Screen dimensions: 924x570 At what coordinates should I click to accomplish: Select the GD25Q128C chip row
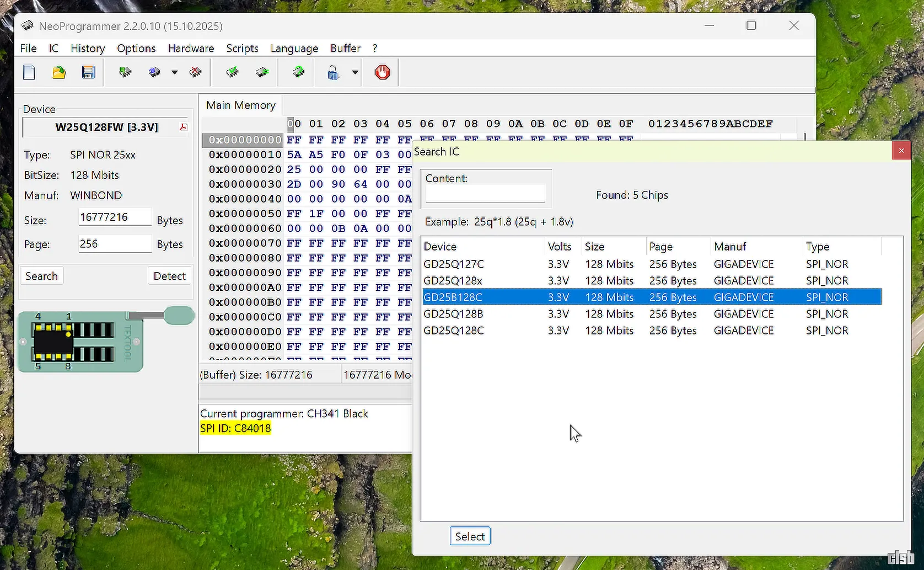pos(454,331)
